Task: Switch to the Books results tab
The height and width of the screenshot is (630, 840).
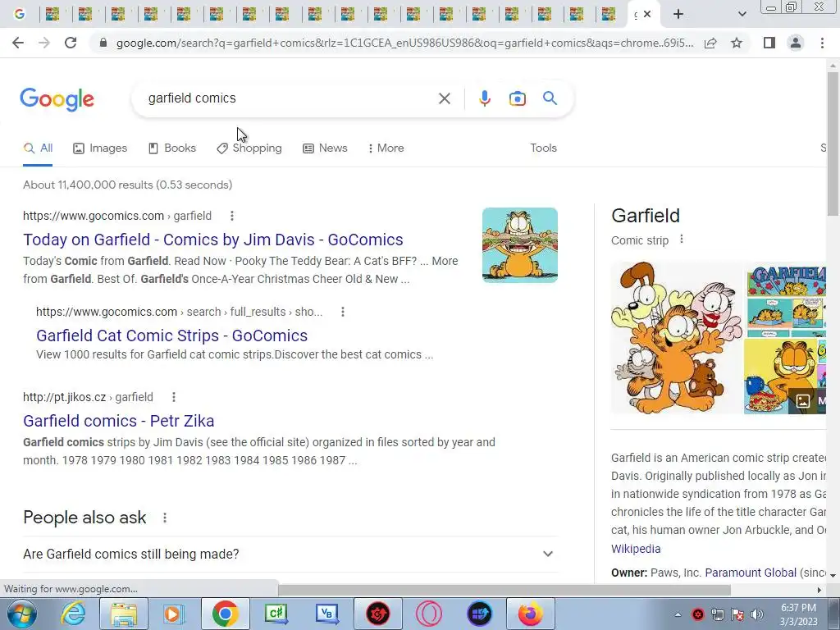Action: pyautogui.click(x=172, y=148)
